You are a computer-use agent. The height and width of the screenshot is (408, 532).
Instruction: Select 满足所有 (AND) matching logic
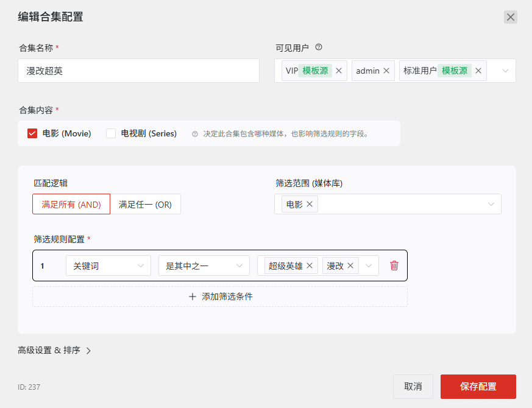pyautogui.click(x=71, y=205)
